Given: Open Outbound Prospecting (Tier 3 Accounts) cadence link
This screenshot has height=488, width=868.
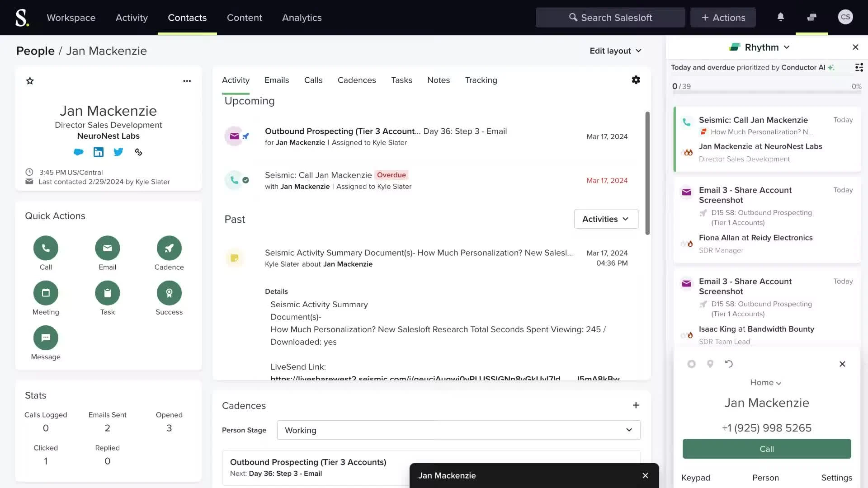Looking at the screenshot, I should (x=308, y=462).
